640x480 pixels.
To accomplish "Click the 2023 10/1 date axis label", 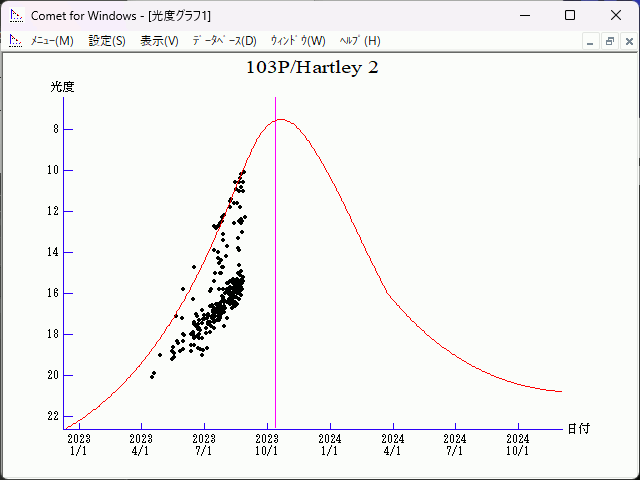I will click(267, 445).
